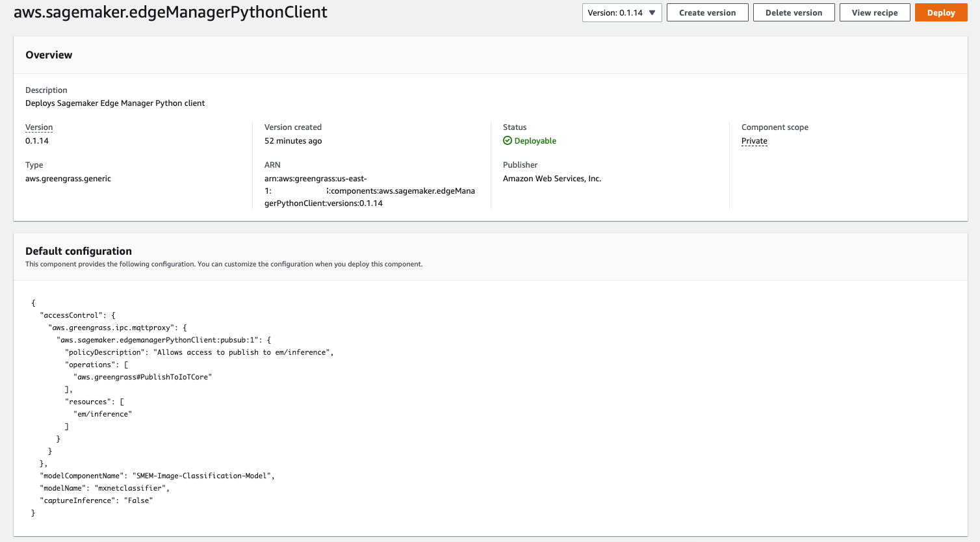Viewport: 980px width, 542px height.
Task: Click the Default configuration heading
Action: (x=79, y=252)
